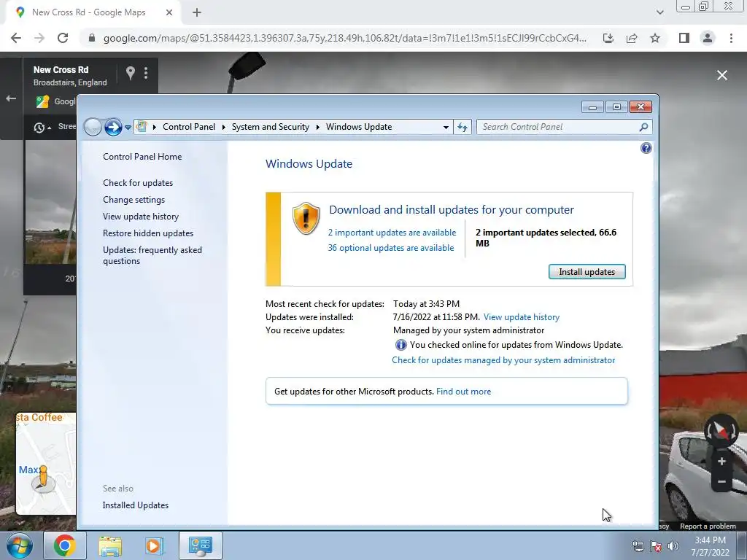Open the Windows Start menu

20,545
